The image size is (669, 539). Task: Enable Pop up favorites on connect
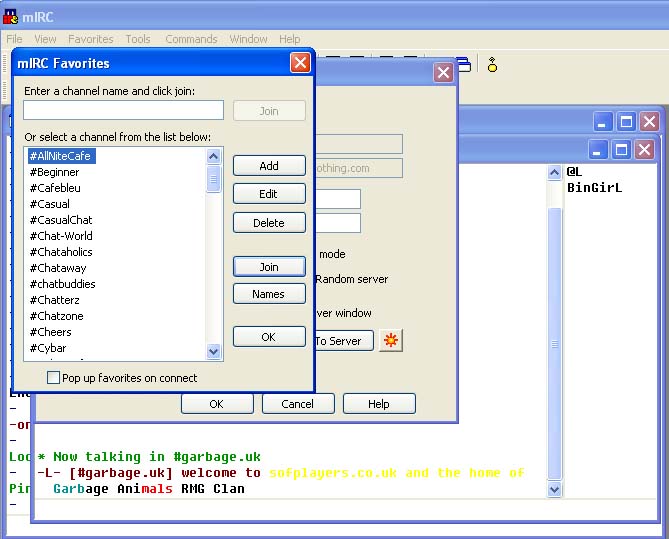coord(53,378)
